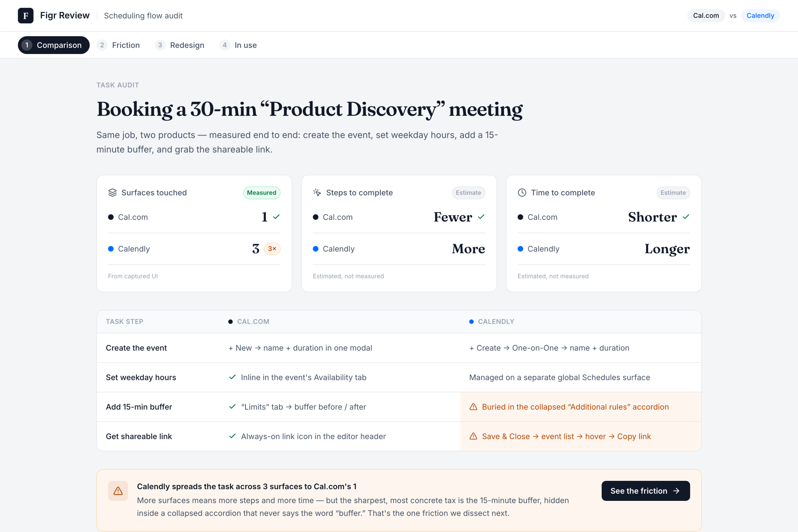The height and width of the screenshot is (532, 798).
Task: Click the arrow icon in See the friction button
Action: coord(676,491)
